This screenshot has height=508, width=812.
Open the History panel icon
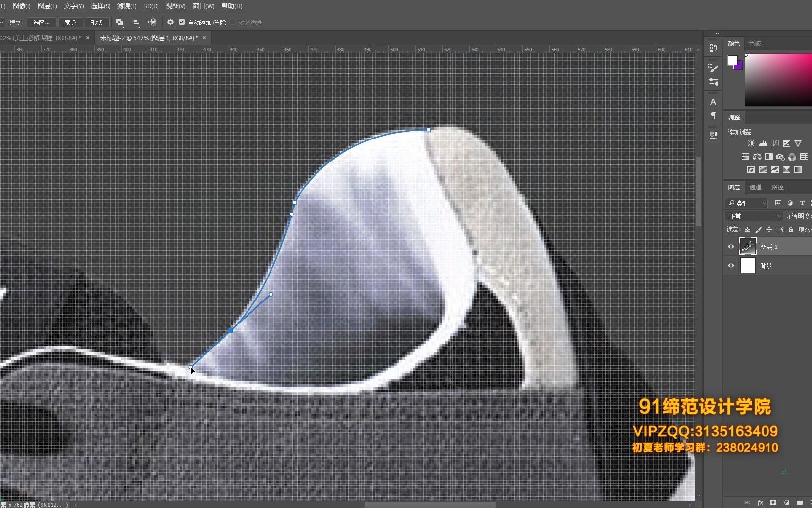tap(714, 48)
